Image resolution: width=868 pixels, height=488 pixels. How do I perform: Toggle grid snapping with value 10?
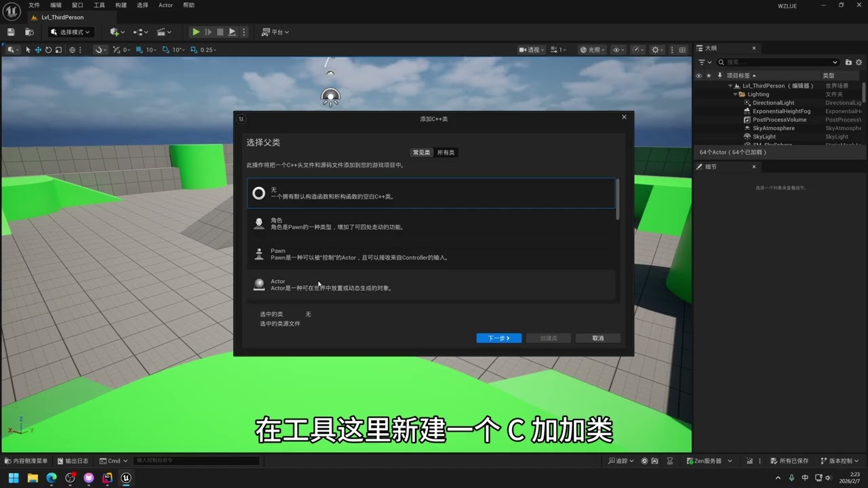click(x=140, y=49)
